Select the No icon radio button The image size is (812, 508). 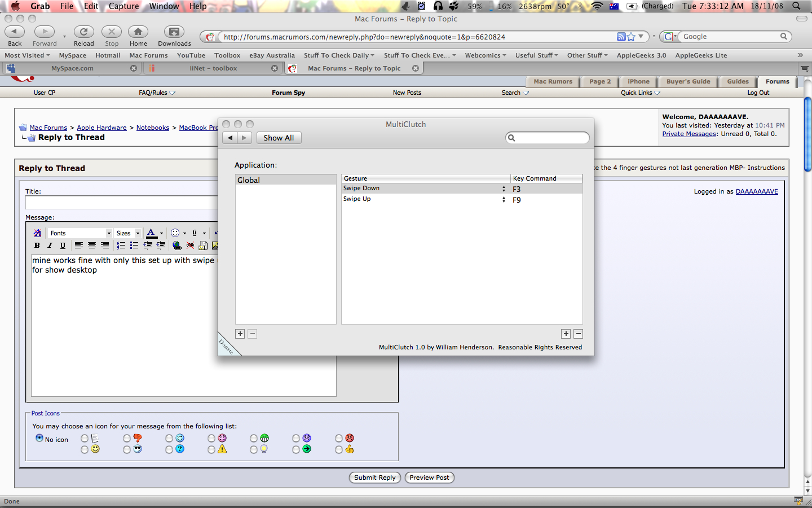pos(39,438)
